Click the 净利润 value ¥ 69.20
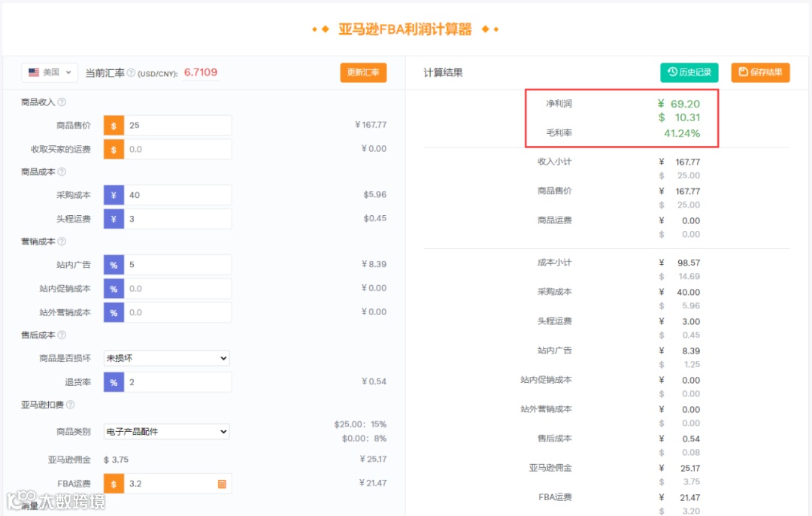This screenshot has height=516, width=812. (679, 104)
